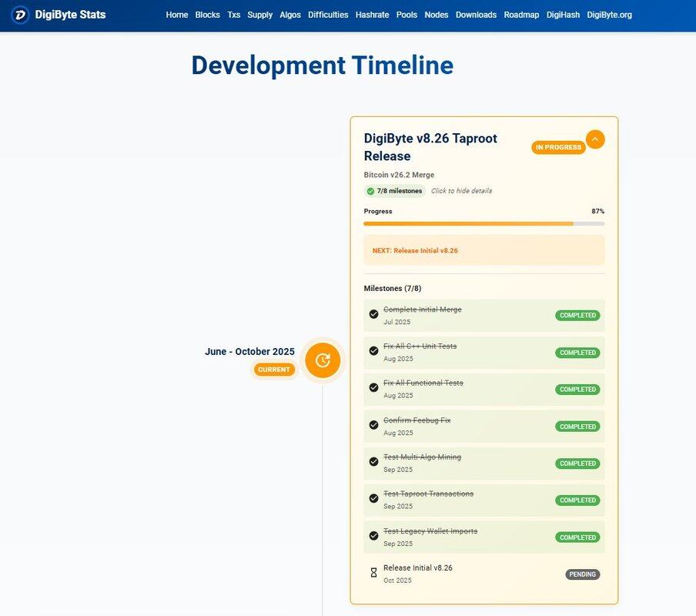Click the Release Initial v8.26 milestone title
The width and height of the screenshot is (696, 616).
tap(418, 568)
